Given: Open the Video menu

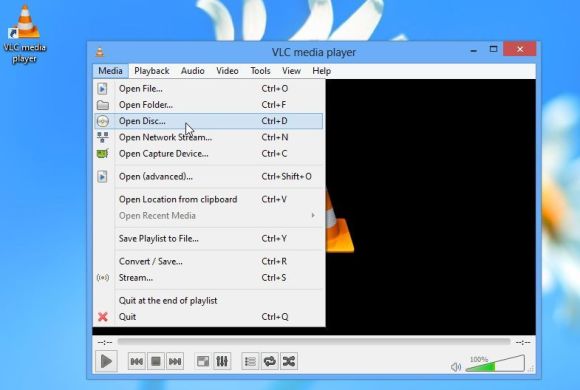Looking at the screenshot, I should click(227, 71).
